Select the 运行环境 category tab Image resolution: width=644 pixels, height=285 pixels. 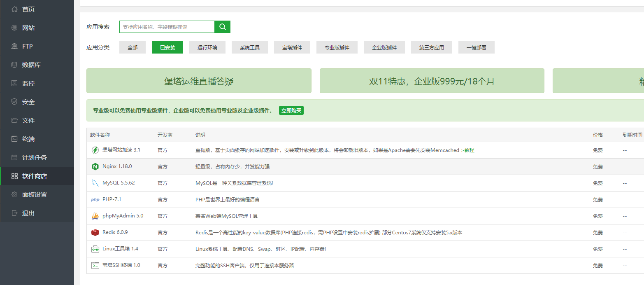click(207, 47)
